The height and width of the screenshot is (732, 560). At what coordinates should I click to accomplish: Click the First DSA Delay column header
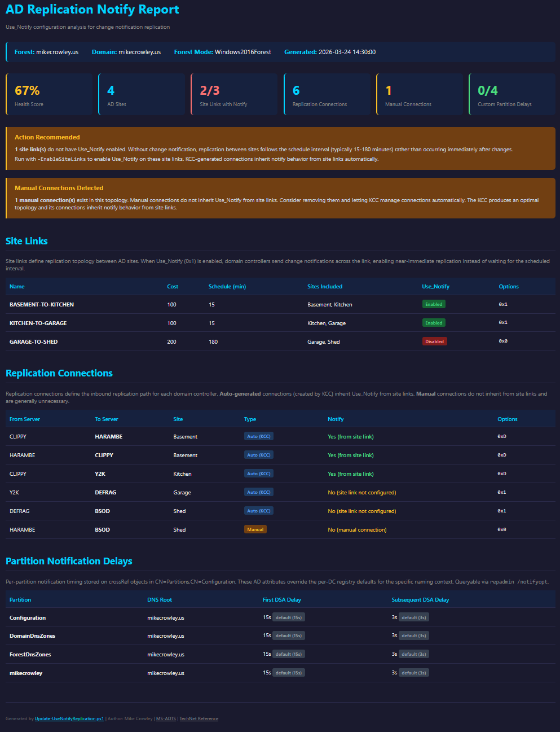coord(281,600)
